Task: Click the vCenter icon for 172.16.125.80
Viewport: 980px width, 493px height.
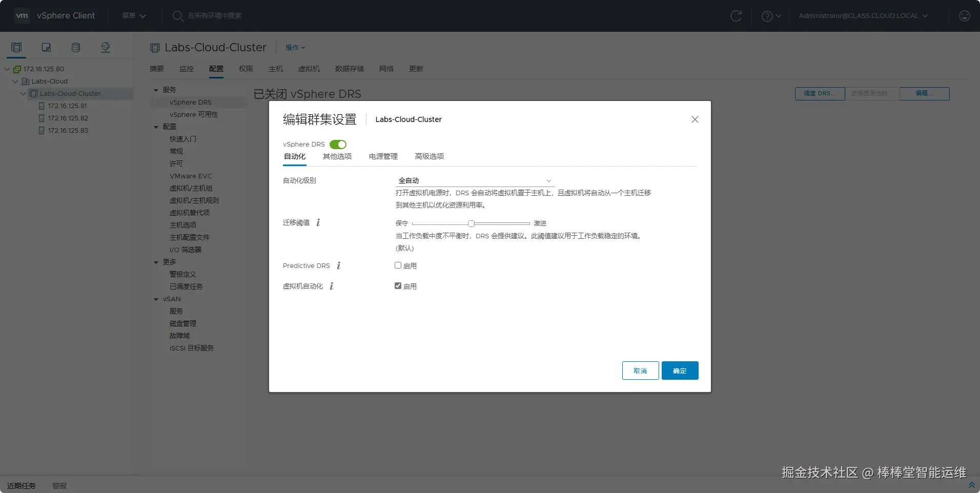Action: 17,69
